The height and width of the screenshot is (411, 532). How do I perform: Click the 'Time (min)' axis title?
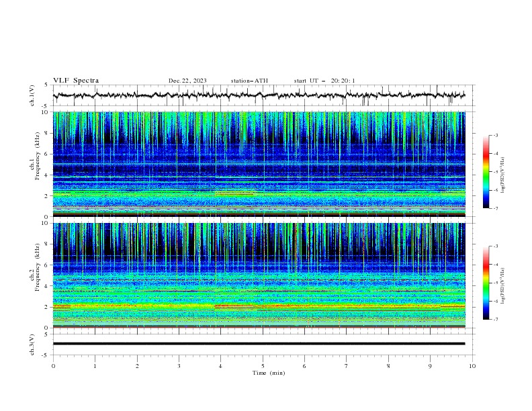269,373
